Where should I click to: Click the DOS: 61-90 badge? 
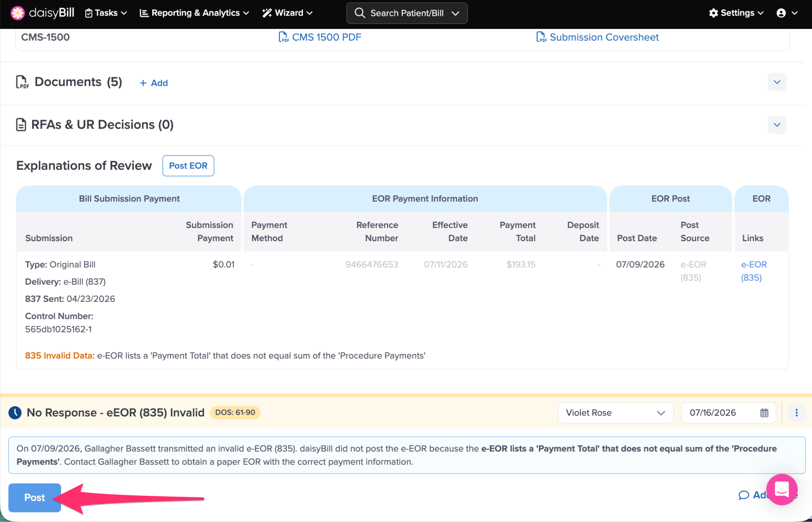(x=235, y=413)
